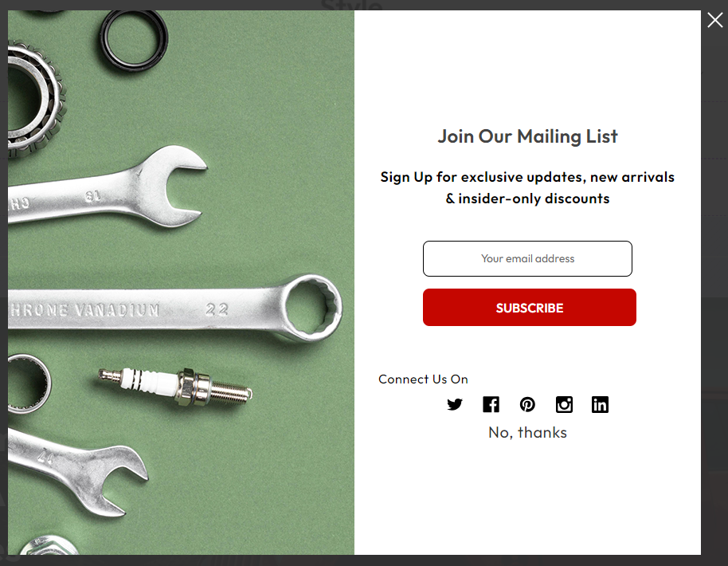Open the Twitter social link
This screenshot has height=566, width=728.
click(x=455, y=404)
